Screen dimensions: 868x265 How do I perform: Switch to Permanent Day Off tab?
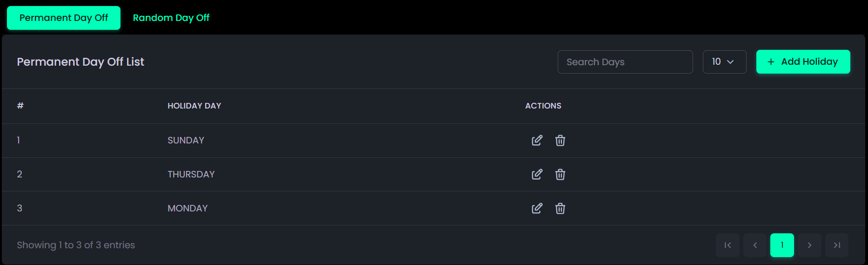tap(64, 18)
